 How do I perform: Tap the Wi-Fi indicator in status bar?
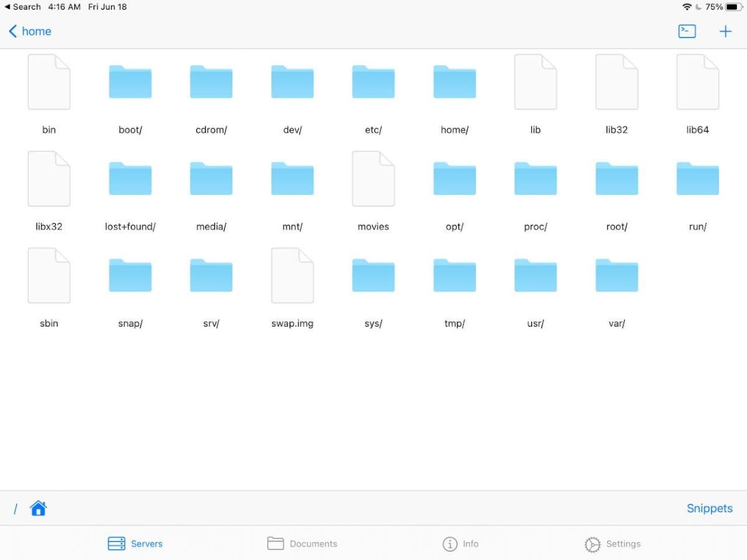[687, 7]
